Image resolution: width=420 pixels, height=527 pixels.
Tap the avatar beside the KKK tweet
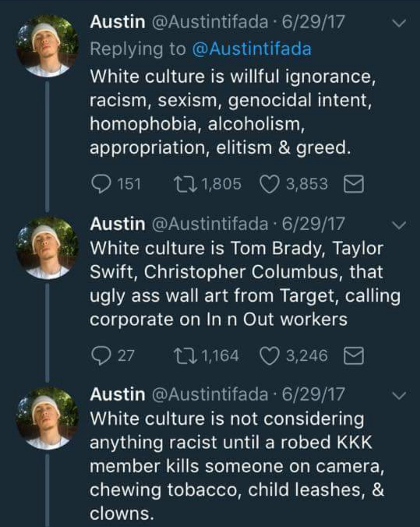tap(47, 418)
